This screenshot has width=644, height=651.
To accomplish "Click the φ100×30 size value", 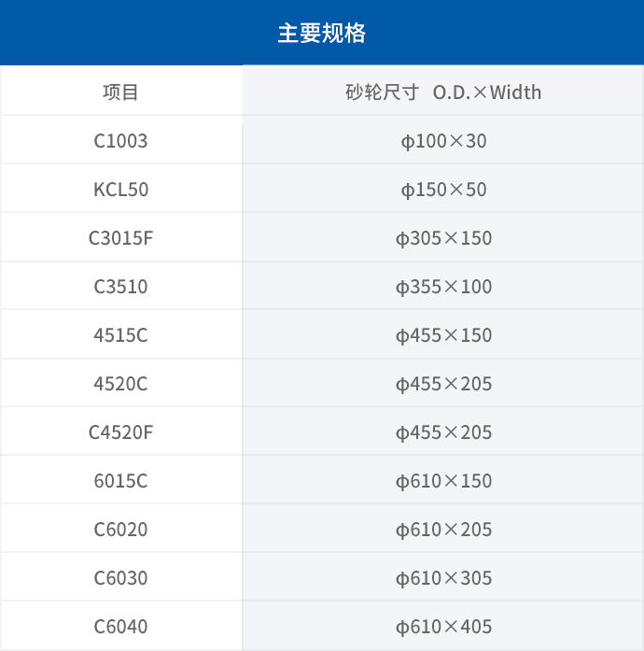I will point(443,142).
